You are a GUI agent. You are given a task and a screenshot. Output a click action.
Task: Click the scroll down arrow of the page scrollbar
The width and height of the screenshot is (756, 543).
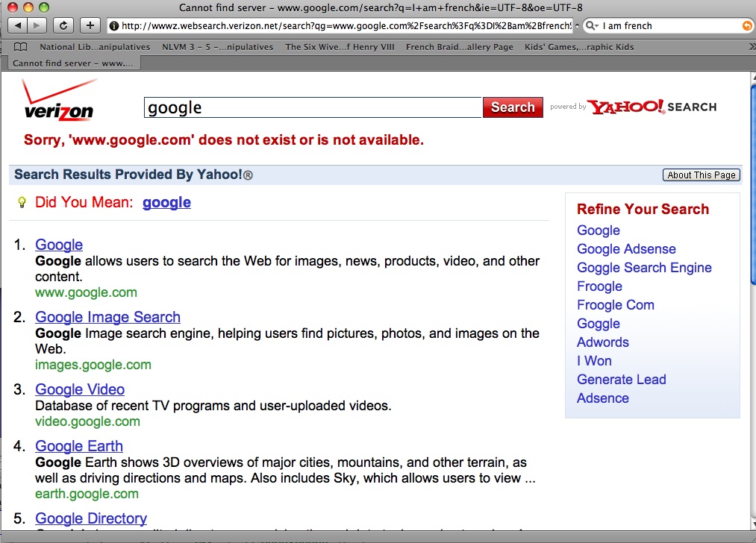[x=753, y=524]
